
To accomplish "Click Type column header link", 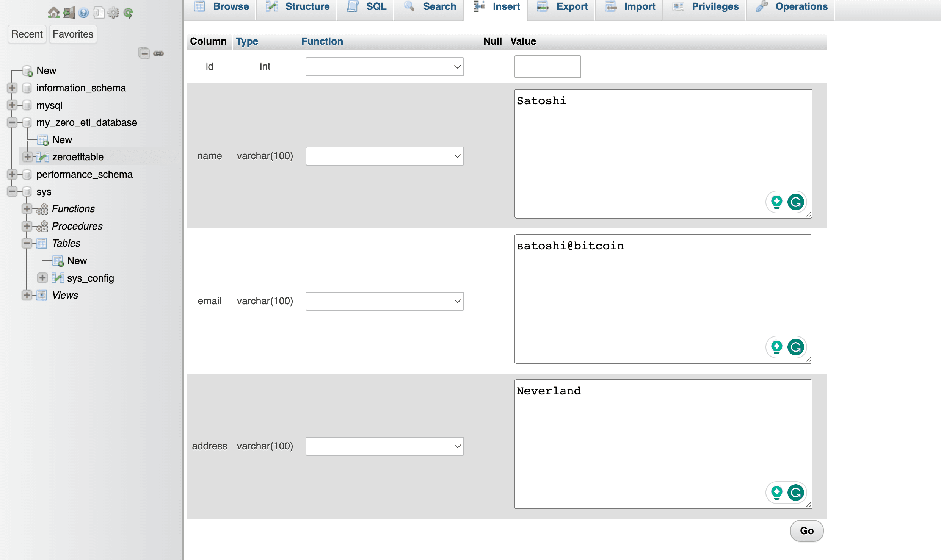I will [247, 41].
